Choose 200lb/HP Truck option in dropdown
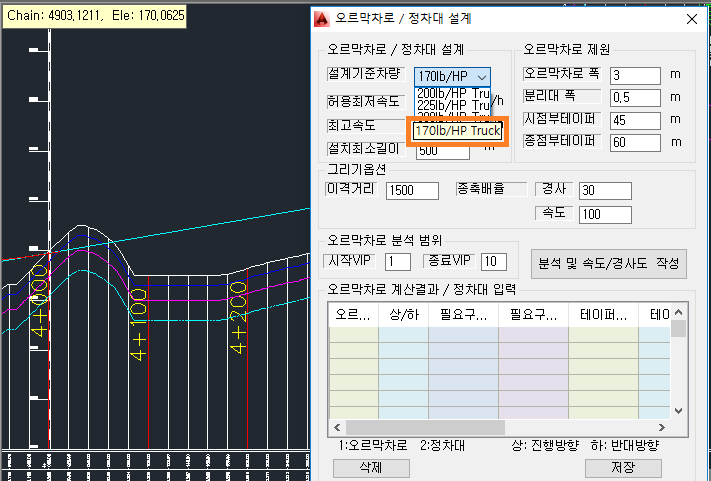This screenshot has height=481, width=711. 453,93
